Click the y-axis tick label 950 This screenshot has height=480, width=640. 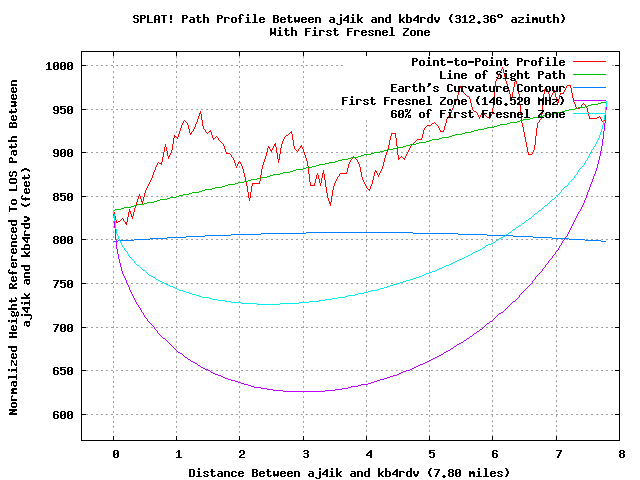coord(63,110)
